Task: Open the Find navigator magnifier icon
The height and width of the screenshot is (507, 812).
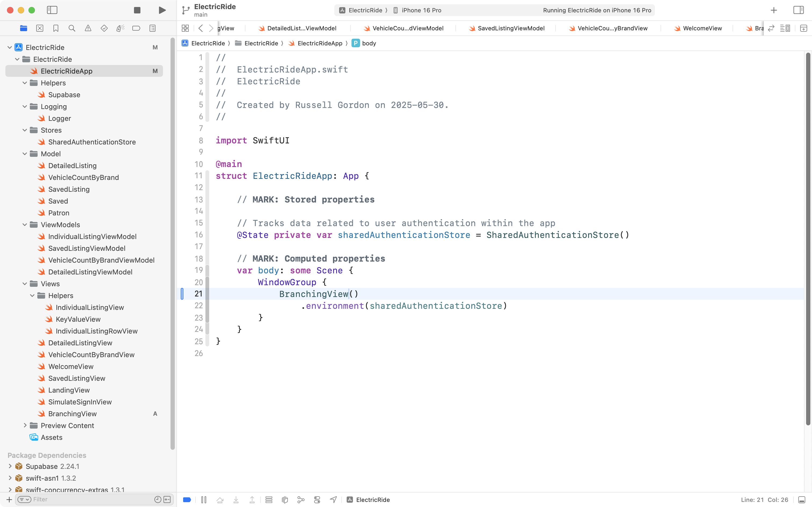Action: (x=72, y=28)
